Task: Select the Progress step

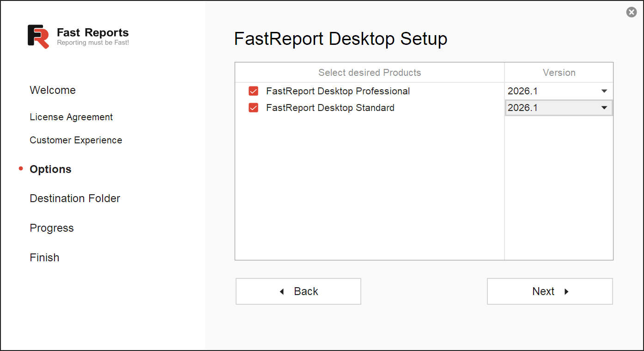Action: click(x=52, y=228)
